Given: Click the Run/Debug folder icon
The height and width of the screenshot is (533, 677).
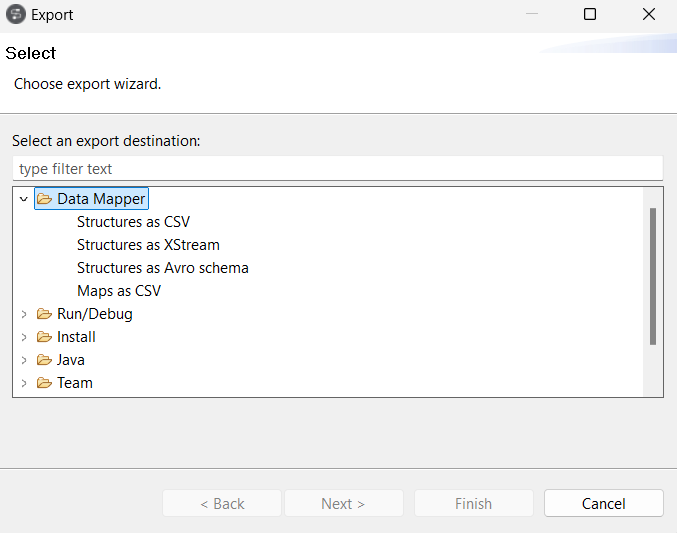Looking at the screenshot, I should tap(44, 314).
